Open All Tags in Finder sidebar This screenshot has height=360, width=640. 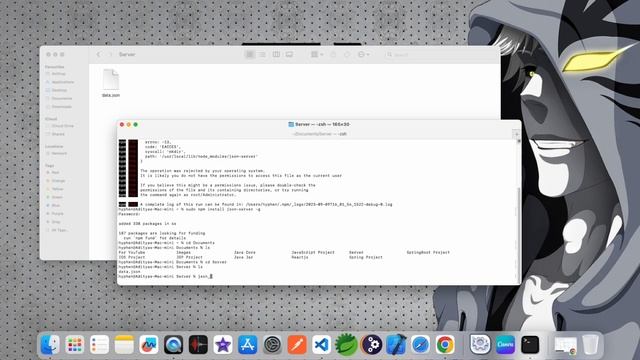57,230
